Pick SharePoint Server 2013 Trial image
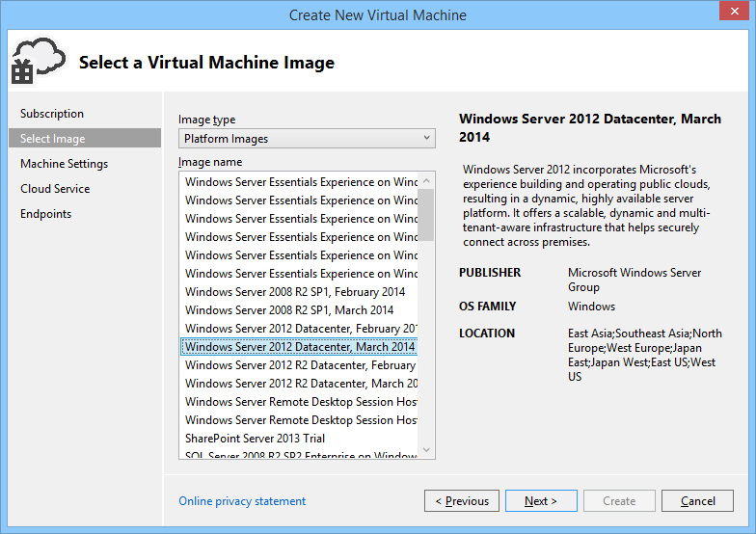This screenshot has height=534, width=756. [x=255, y=439]
